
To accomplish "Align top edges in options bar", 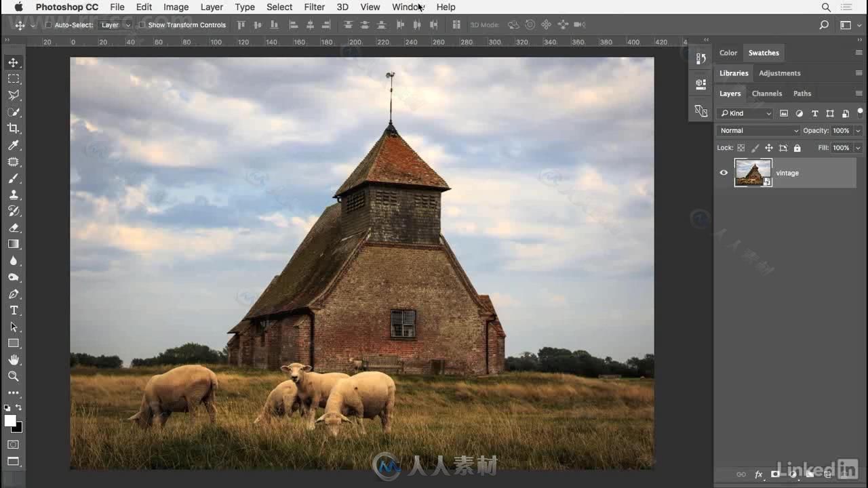I will (241, 25).
